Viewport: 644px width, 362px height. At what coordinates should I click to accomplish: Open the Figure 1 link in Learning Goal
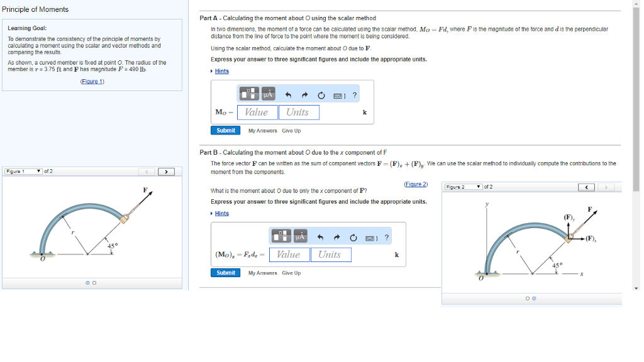click(92, 81)
